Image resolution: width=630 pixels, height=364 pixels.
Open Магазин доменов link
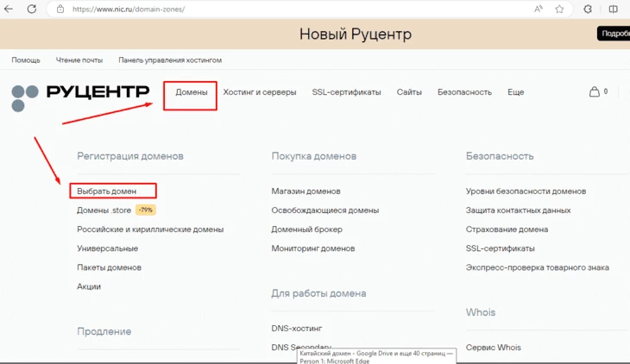[x=306, y=191]
